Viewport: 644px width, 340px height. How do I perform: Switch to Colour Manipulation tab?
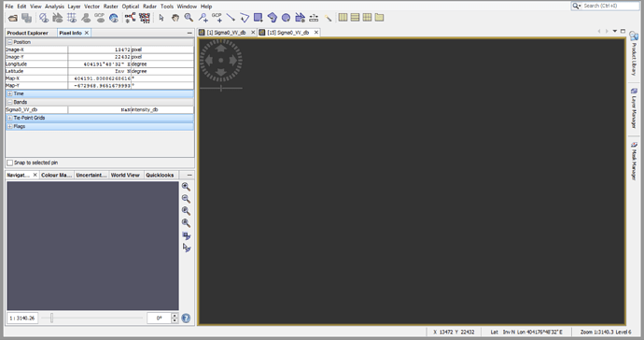(56, 176)
